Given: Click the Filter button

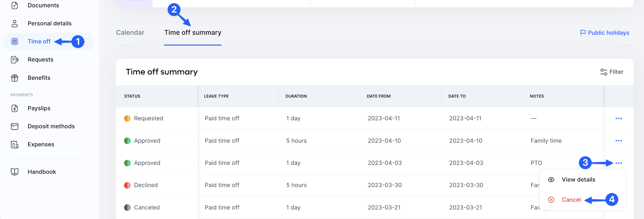Looking at the screenshot, I should [x=612, y=72].
